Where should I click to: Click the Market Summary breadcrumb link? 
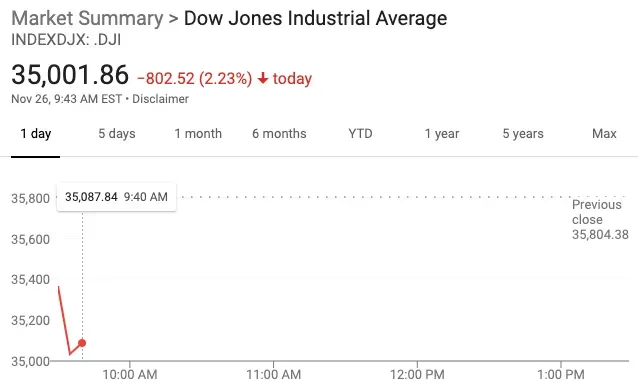pyautogui.click(x=87, y=18)
